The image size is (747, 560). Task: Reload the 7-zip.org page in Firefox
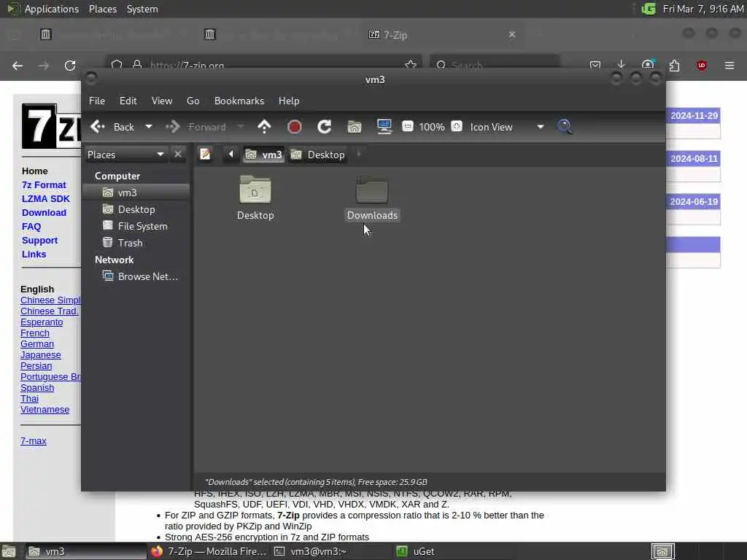(70, 66)
